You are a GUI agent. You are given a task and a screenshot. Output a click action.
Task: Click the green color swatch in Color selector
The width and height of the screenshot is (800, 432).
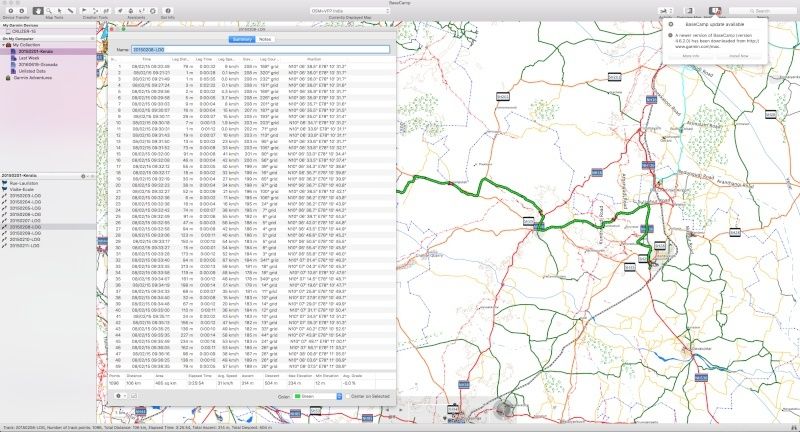point(297,396)
